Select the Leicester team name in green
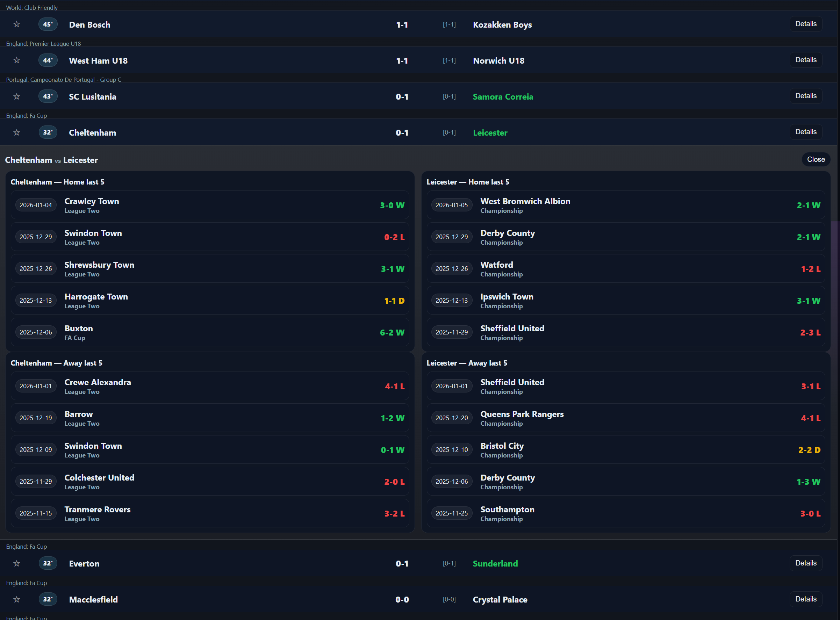Viewport: 840px width, 620px height. (x=490, y=133)
